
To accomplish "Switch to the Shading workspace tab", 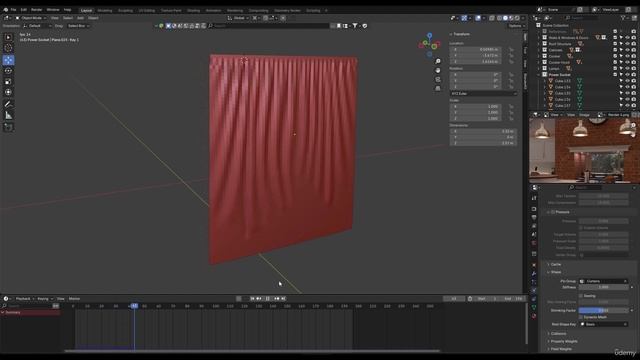I will point(193,11).
